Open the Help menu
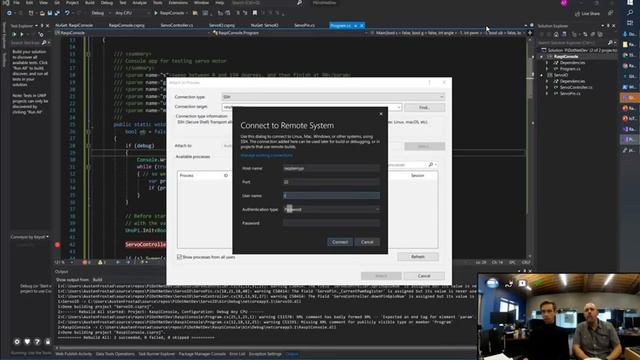 click(220, 2)
